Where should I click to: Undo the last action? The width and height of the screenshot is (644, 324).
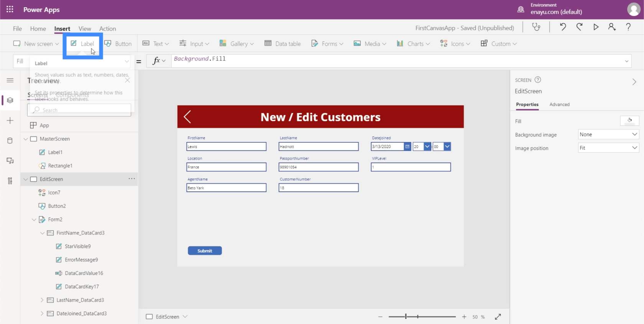(x=563, y=27)
